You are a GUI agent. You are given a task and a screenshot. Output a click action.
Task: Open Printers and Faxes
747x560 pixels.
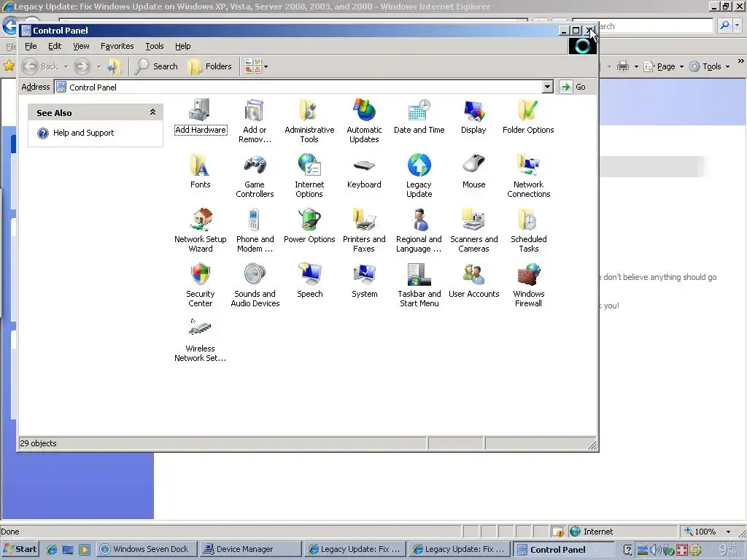coord(364,230)
